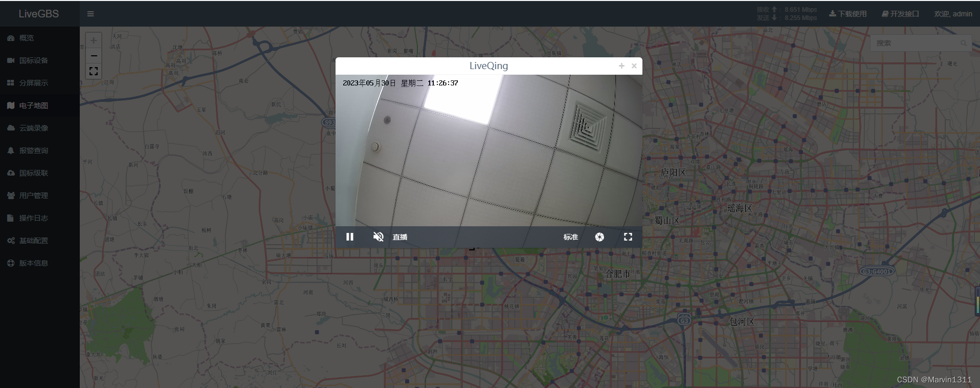Pause the live video playback

(x=350, y=237)
